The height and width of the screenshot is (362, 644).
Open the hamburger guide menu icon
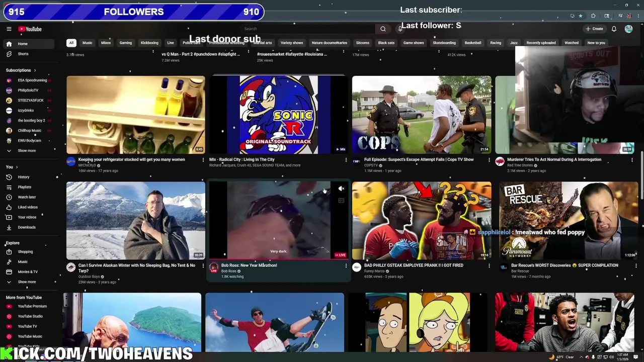pos(9,29)
